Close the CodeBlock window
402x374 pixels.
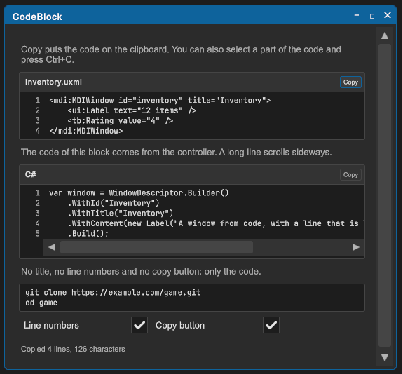387,15
